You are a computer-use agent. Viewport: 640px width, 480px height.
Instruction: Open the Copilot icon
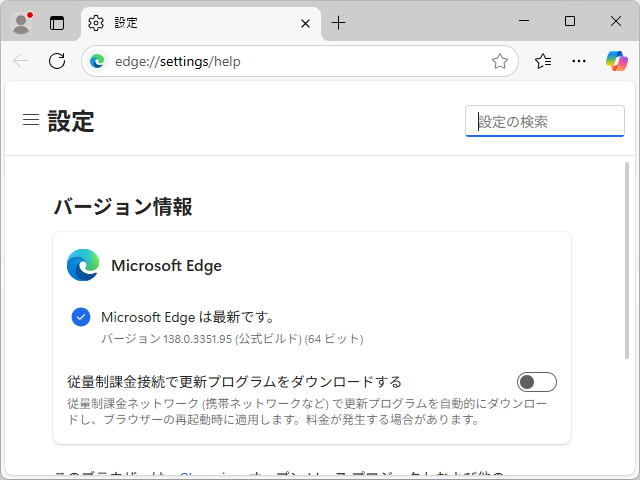coord(617,61)
